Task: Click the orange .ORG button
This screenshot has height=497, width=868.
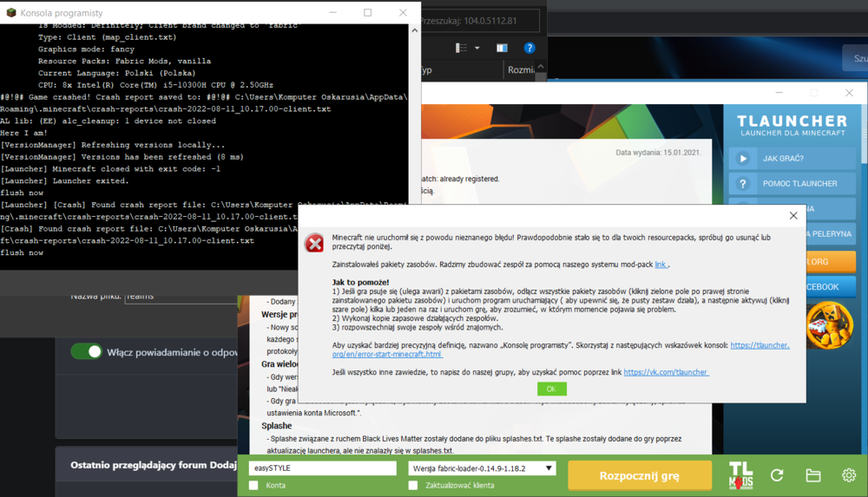Action: click(x=831, y=262)
